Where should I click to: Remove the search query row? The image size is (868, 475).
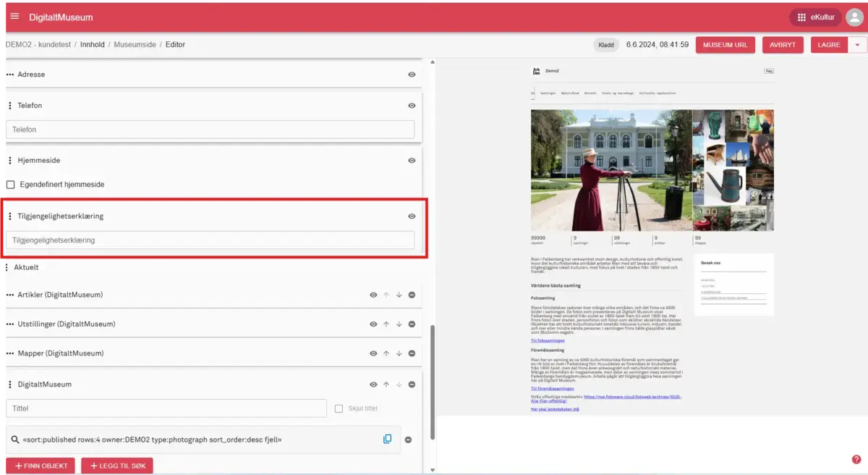click(408, 440)
